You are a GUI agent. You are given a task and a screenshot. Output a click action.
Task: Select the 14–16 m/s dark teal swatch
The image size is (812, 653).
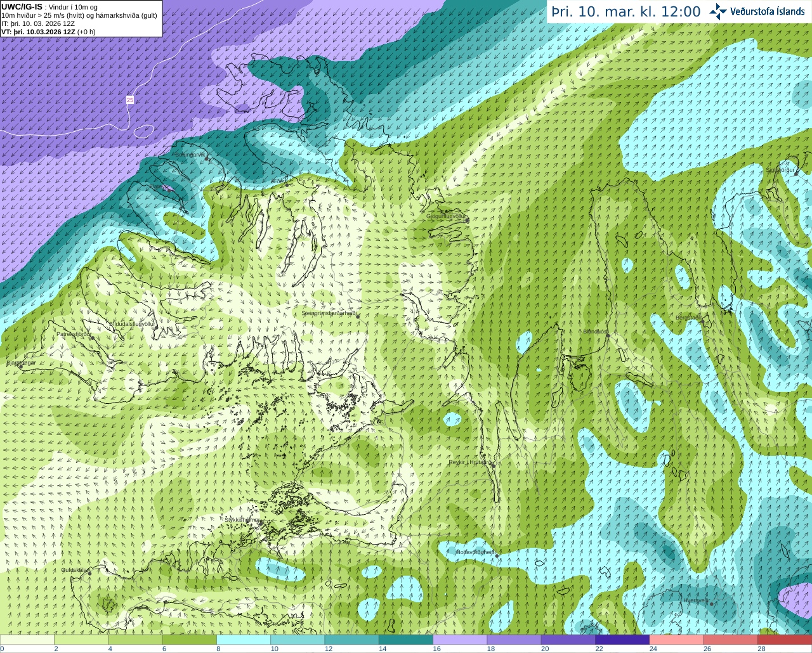click(406, 639)
